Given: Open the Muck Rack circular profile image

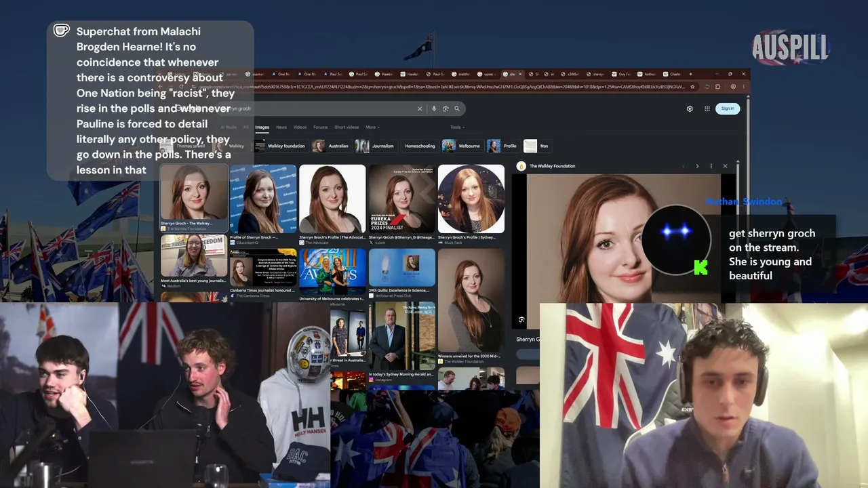Looking at the screenshot, I should 471,199.
